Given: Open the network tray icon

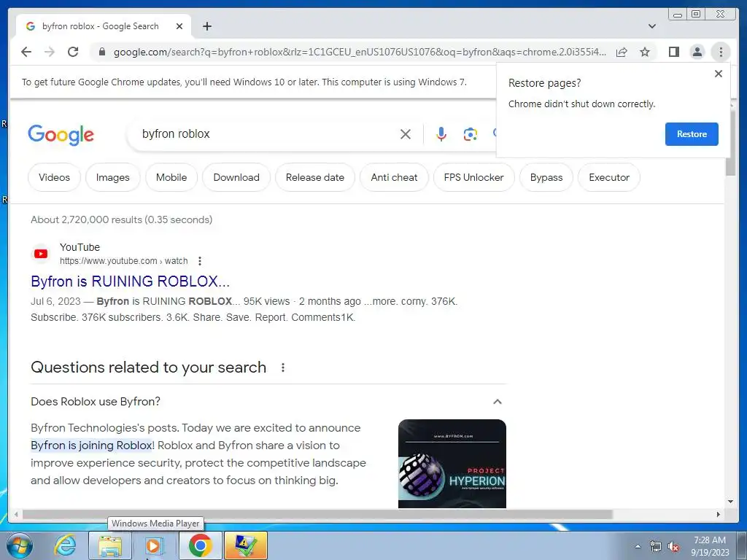Looking at the screenshot, I should point(656,547).
